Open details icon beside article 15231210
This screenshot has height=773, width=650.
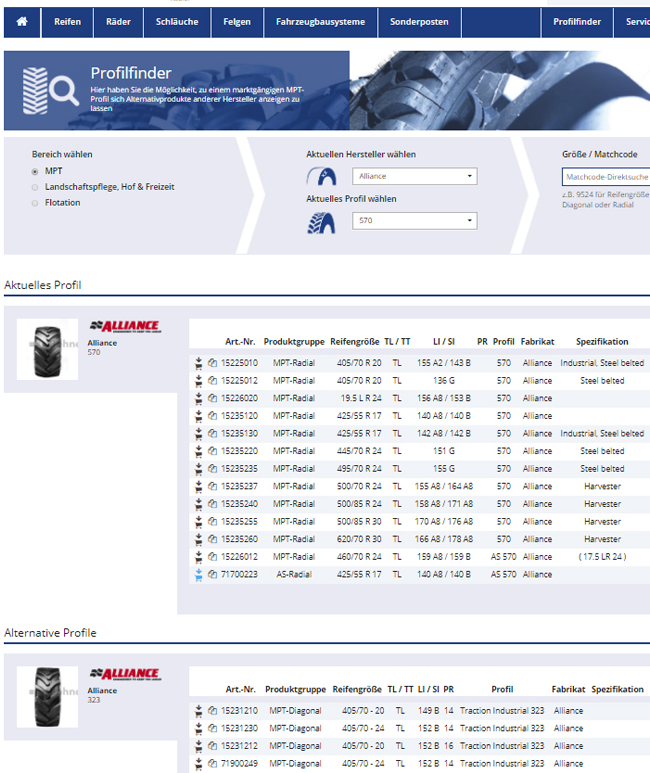212,711
